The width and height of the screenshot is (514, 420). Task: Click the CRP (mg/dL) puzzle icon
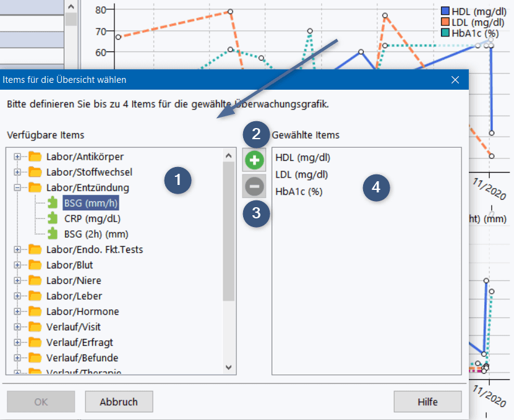click(x=54, y=218)
